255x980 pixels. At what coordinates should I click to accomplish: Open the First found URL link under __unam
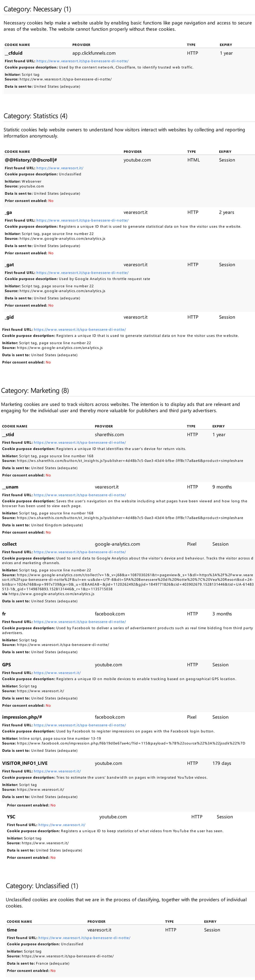click(x=80, y=495)
